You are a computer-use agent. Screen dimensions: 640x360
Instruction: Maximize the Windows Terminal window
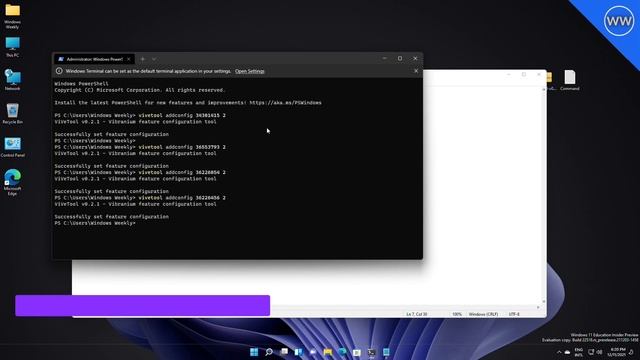click(x=400, y=58)
